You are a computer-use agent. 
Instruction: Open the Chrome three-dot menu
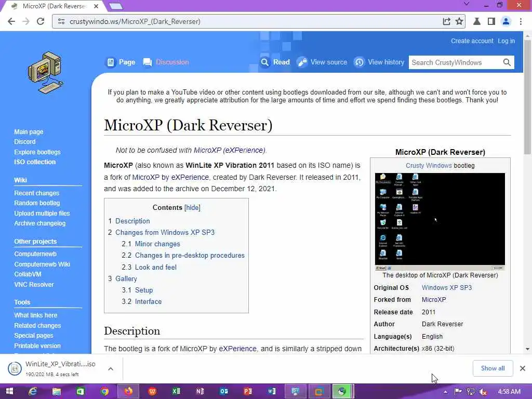coord(521,21)
